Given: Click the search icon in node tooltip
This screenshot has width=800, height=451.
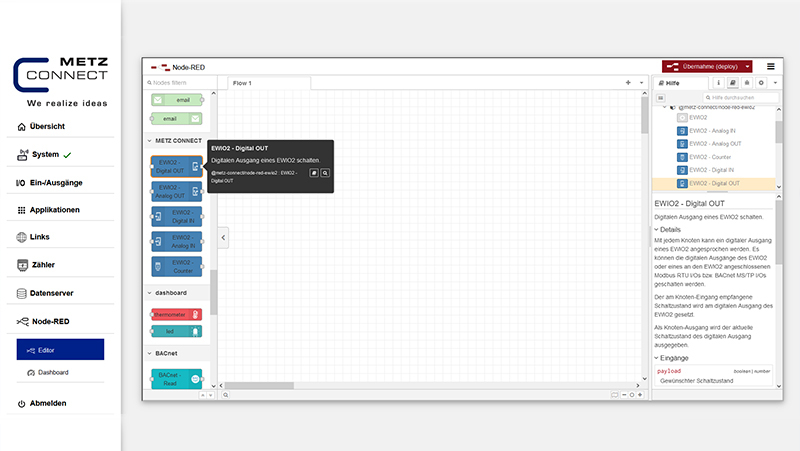Looking at the screenshot, I should point(325,173).
